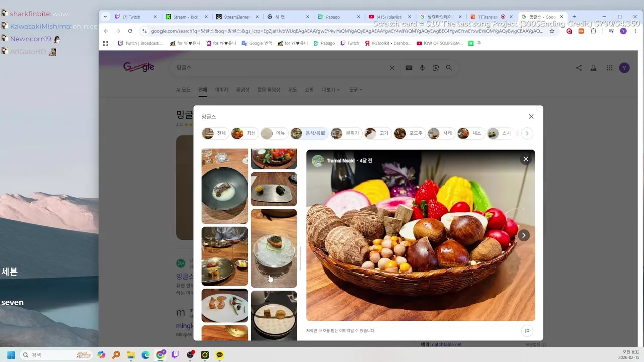The width and height of the screenshot is (644, 362).
Task: Open KakaoTalk from taskbar
Action: point(220,355)
